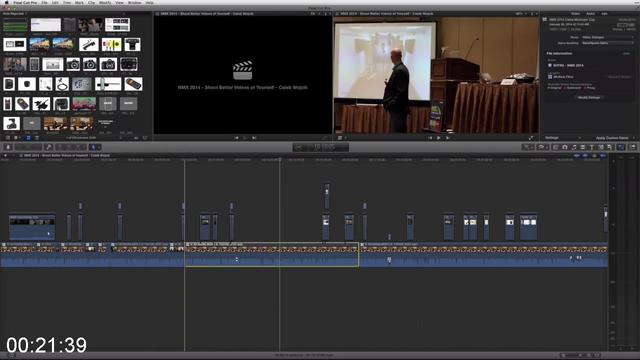Open the Modify menu
The image size is (640, 360).
pos(105,2)
